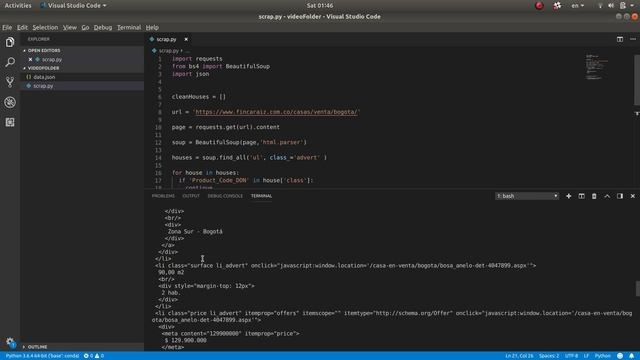The width and height of the screenshot is (640, 360).
Task: Click the editor vertical scrollbar thumb
Action: [x=637, y=80]
